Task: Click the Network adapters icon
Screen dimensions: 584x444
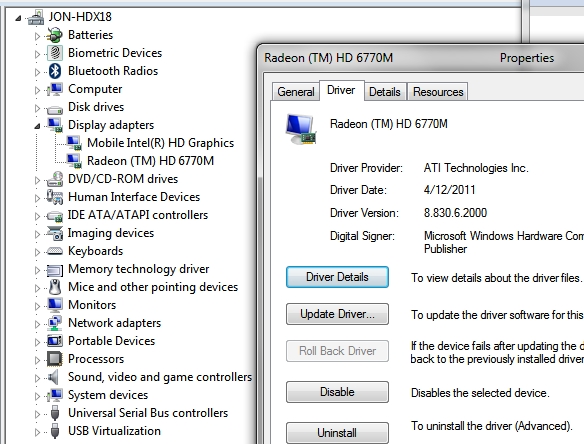Action: click(x=55, y=323)
